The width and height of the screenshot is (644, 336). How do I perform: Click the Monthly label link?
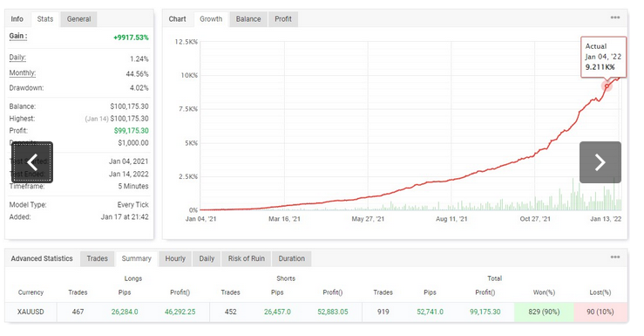coord(22,72)
